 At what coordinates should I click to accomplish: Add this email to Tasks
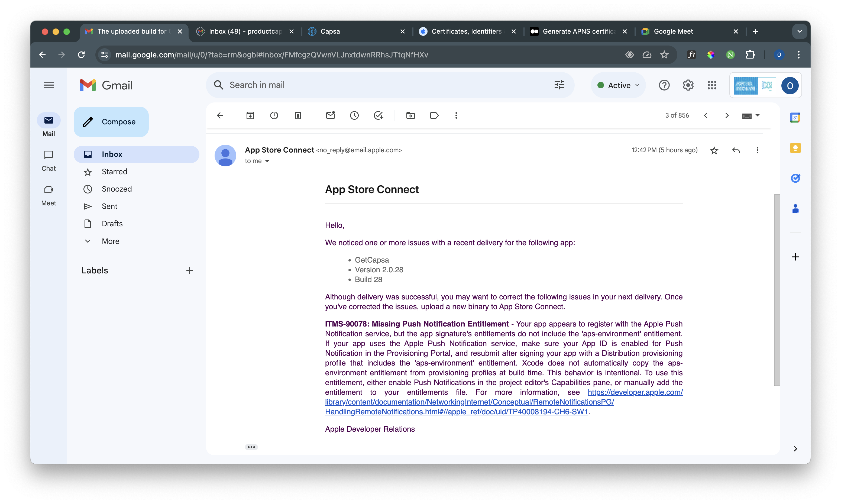[378, 115]
